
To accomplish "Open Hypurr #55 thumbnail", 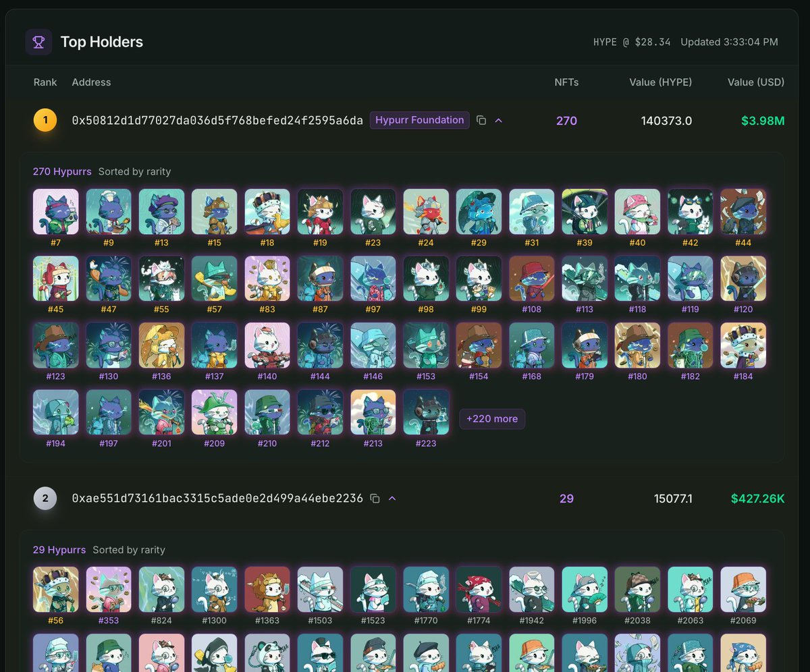I will pos(161,278).
